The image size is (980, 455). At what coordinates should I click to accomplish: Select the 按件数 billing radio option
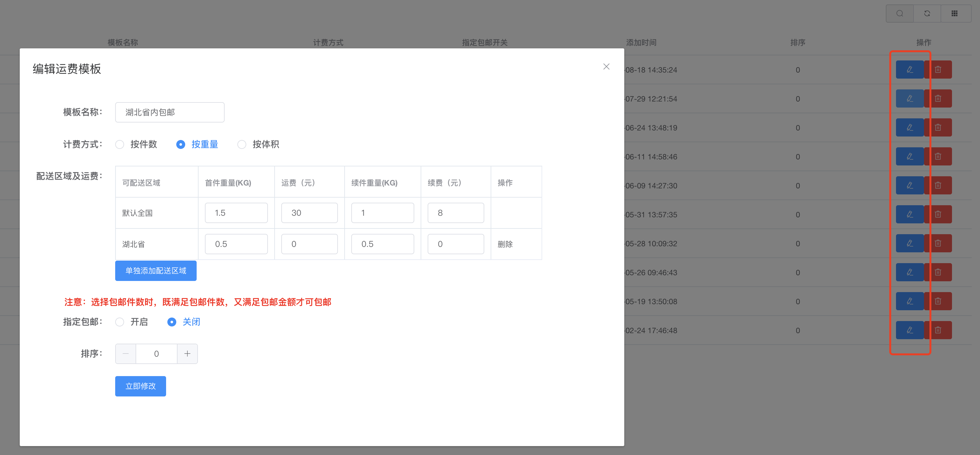(x=120, y=144)
